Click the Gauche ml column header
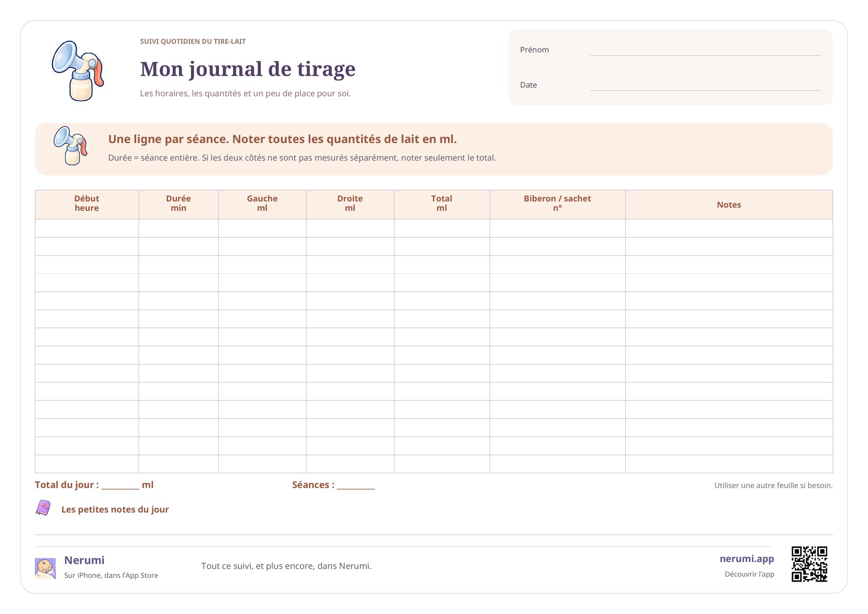Image resolution: width=868 pixels, height=614 pixels. [262, 204]
